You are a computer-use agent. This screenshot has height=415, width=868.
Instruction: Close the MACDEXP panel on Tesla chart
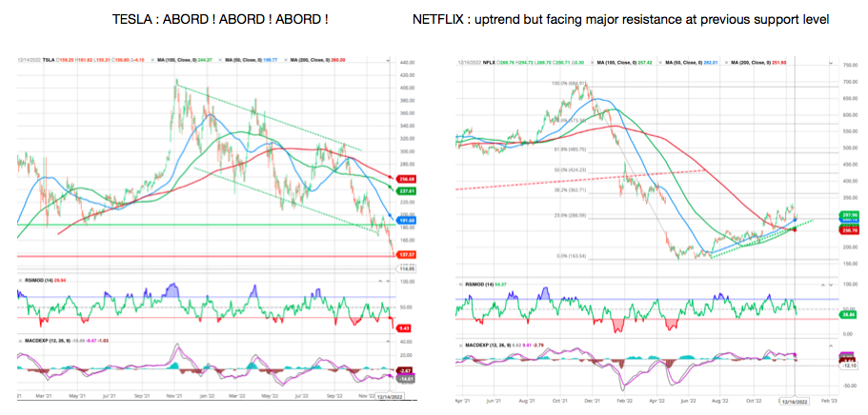click(20, 341)
